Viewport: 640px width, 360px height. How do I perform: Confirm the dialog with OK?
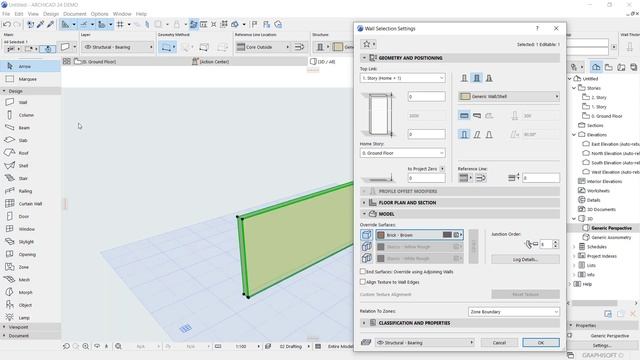[541, 342]
